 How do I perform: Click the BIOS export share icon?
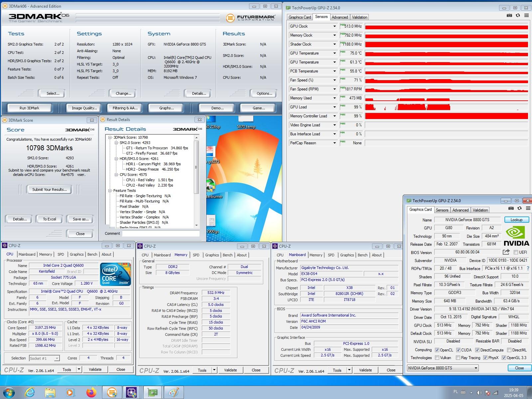point(506,252)
